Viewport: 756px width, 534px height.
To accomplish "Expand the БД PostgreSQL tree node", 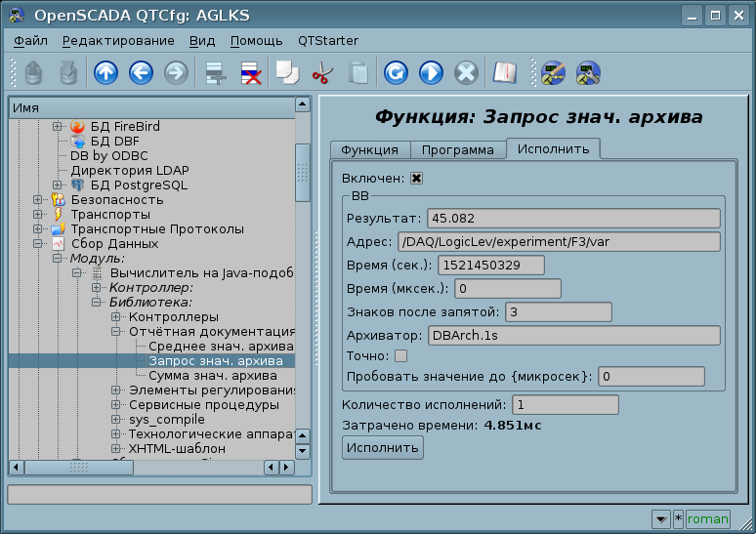I will coord(58,185).
